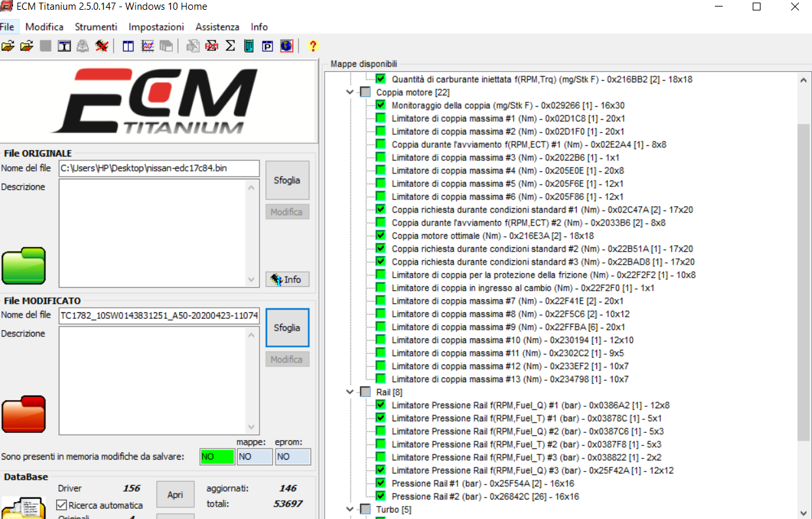Click the greyed-out save icon in toolbar
The image size is (812, 519).
(x=46, y=46)
